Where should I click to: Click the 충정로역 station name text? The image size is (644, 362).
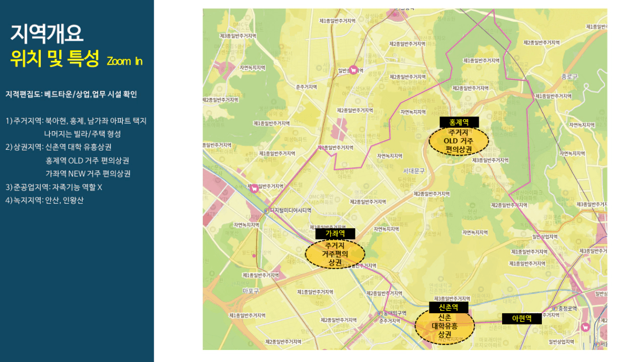click(567, 309)
